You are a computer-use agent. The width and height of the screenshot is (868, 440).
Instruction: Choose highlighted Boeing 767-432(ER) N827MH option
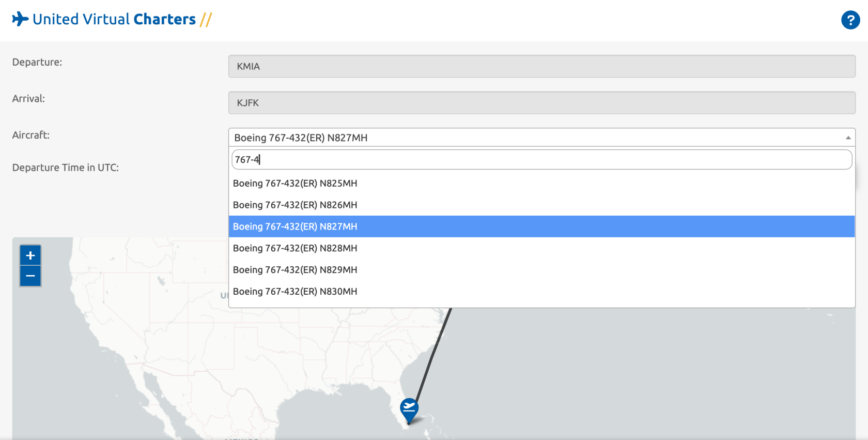541,226
